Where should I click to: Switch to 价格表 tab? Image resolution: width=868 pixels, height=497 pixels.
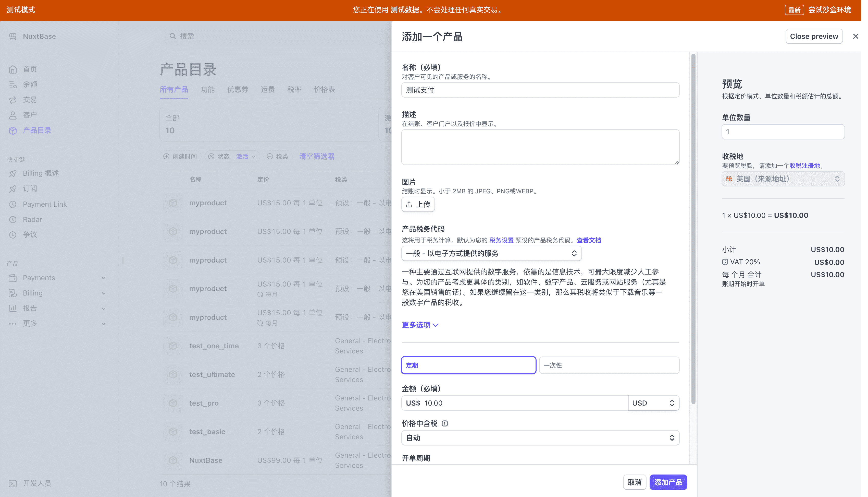tap(324, 89)
